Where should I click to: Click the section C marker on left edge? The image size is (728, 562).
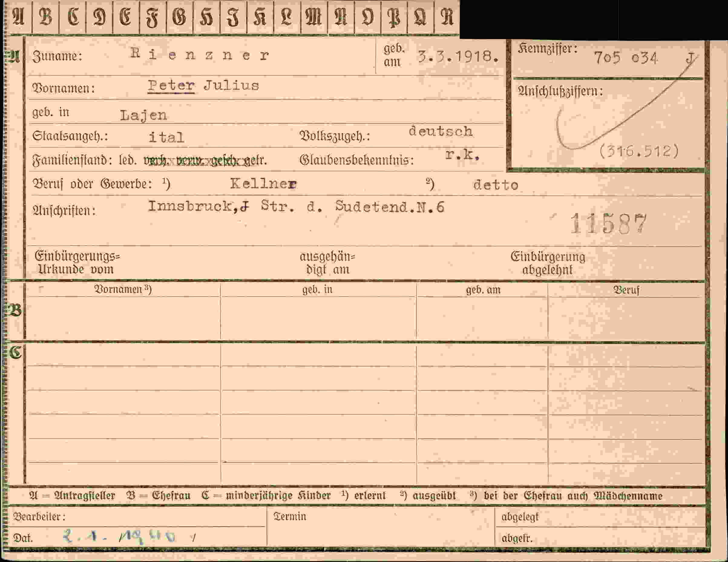click(15, 352)
